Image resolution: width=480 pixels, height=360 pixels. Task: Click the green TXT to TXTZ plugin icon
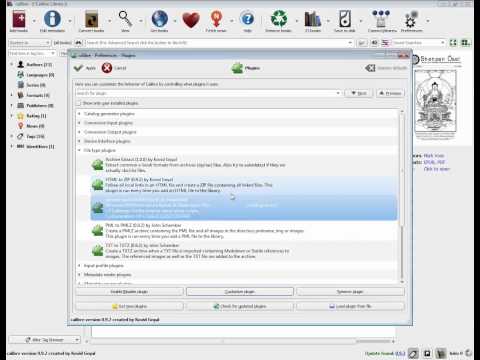(97, 250)
